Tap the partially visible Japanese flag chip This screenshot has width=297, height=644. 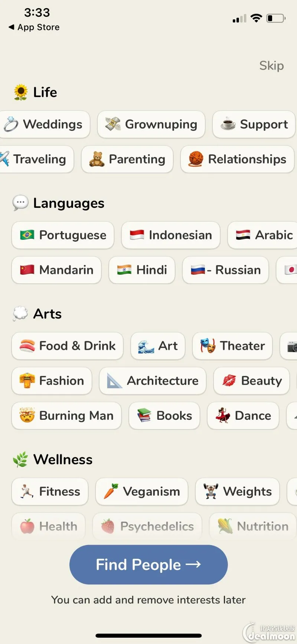pyautogui.click(x=288, y=270)
